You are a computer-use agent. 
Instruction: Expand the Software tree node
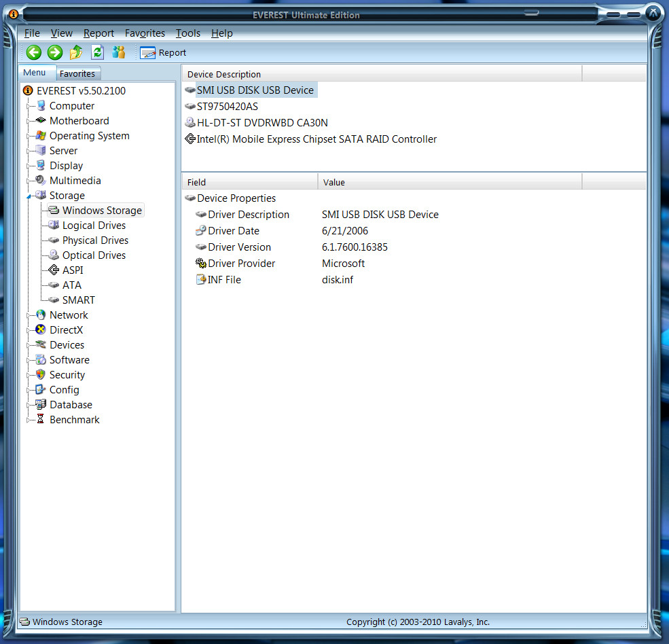point(28,360)
